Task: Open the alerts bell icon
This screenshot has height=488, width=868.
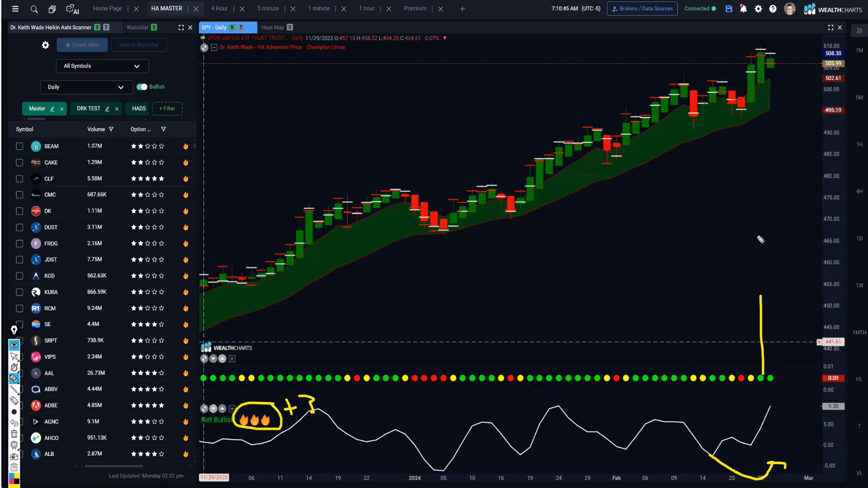Action: click(x=743, y=9)
